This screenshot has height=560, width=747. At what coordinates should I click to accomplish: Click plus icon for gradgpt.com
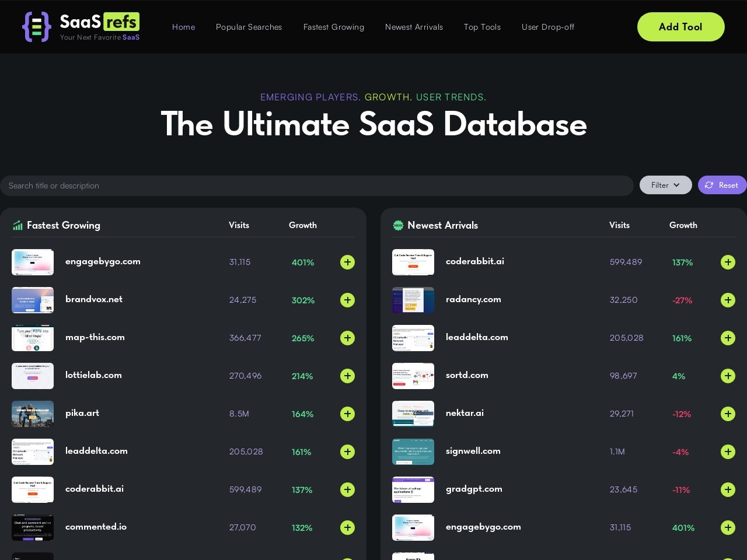click(728, 490)
